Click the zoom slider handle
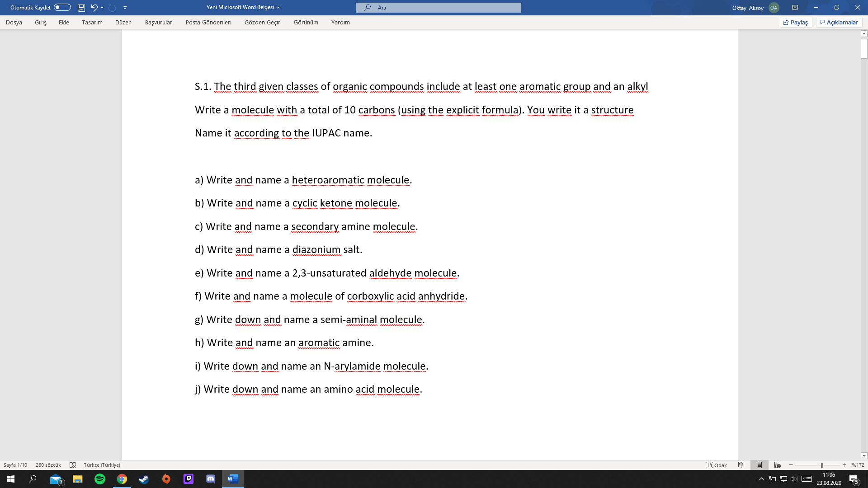This screenshot has height=488, width=868. click(x=822, y=465)
